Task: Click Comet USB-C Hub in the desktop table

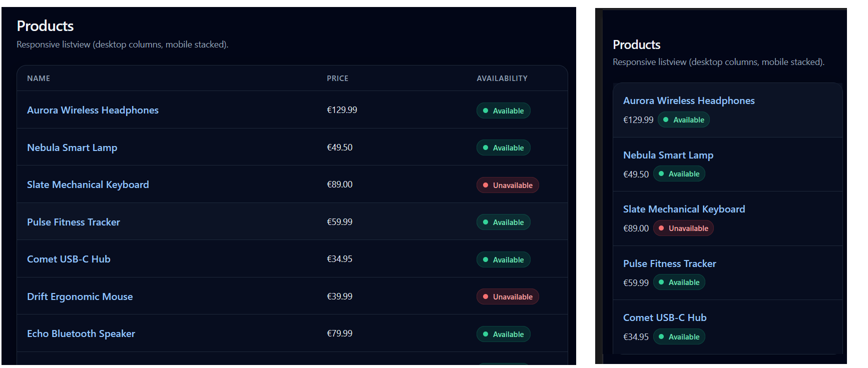Action: pos(69,259)
